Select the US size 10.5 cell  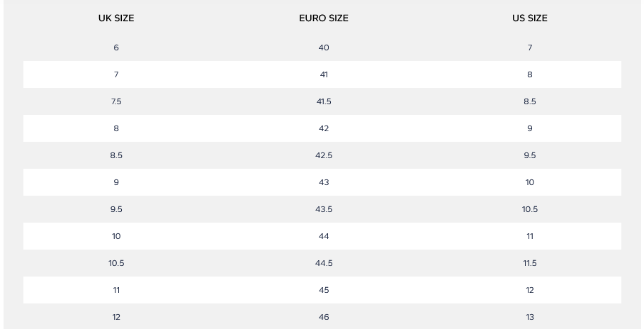pos(530,209)
